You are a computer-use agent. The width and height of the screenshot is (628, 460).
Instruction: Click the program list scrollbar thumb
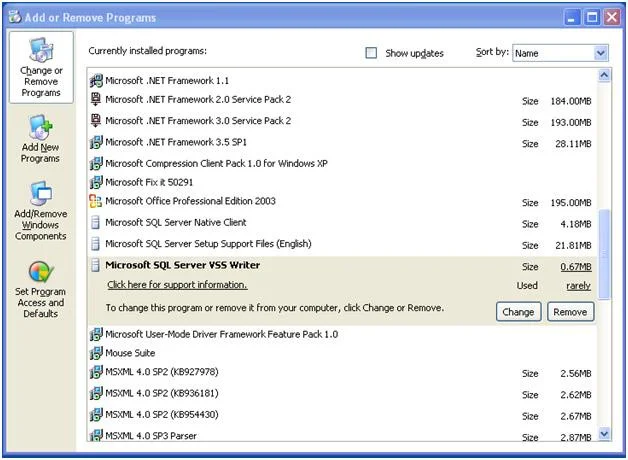(x=604, y=254)
